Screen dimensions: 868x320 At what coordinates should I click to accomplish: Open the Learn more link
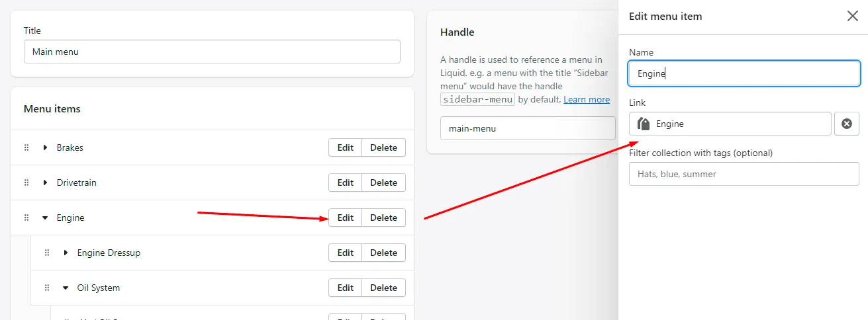pyautogui.click(x=586, y=99)
